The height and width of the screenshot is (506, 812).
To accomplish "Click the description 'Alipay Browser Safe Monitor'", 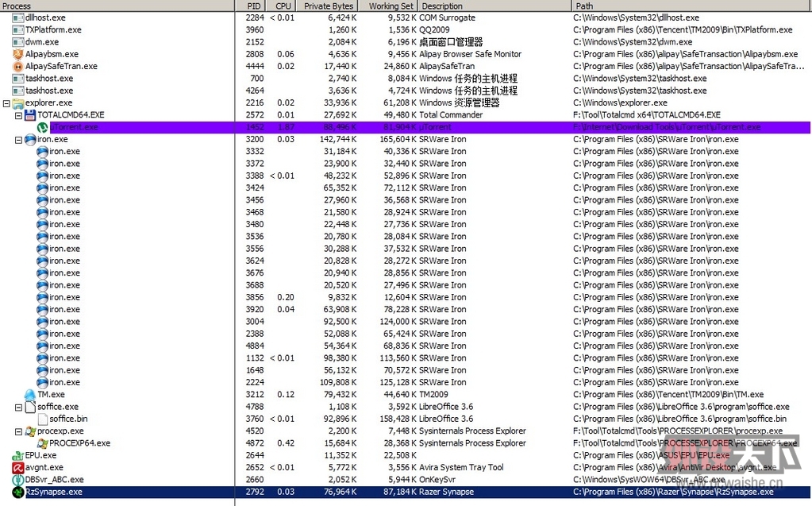I will pyautogui.click(x=470, y=54).
